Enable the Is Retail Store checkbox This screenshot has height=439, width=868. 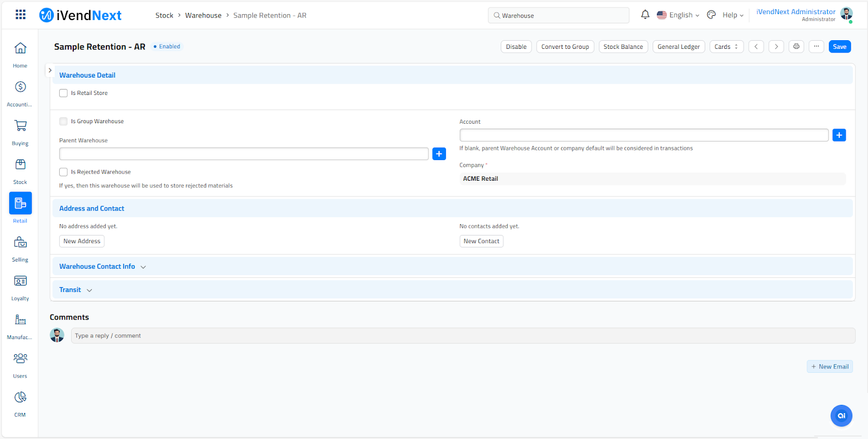tap(63, 93)
